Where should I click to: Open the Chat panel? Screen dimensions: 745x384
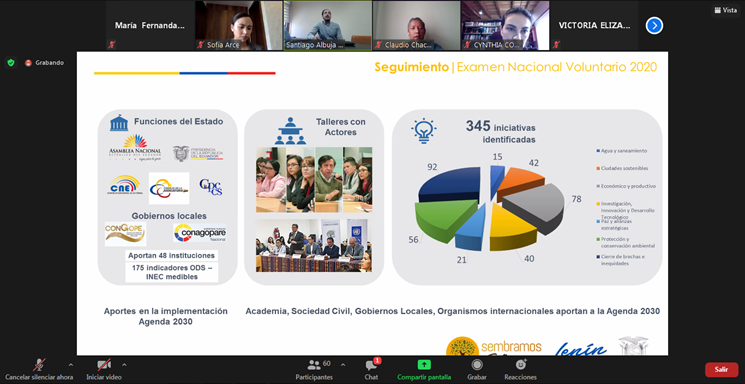pyautogui.click(x=372, y=369)
